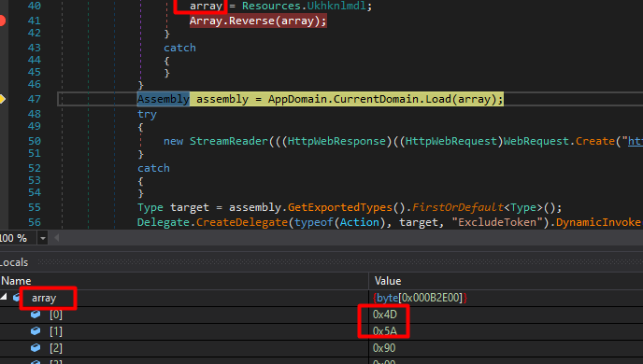Click the Assembly type on line 47
Viewport: 643px width, 364px height.
(x=164, y=99)
